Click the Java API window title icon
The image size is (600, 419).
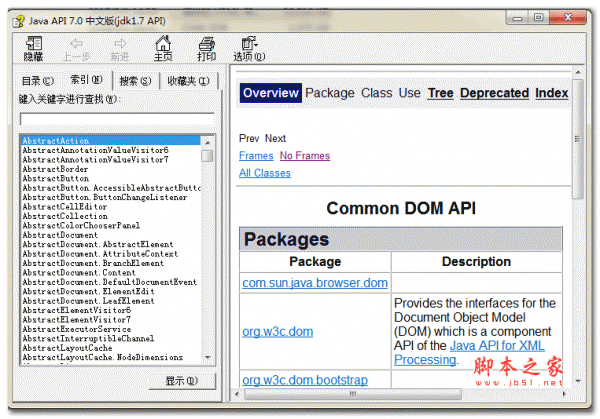point(18,21)
